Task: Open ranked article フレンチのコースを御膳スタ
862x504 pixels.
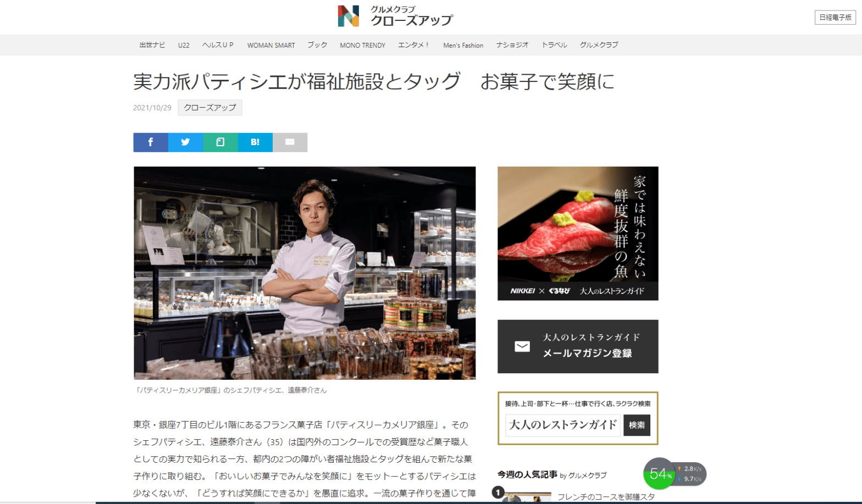Action: (606, 497)
